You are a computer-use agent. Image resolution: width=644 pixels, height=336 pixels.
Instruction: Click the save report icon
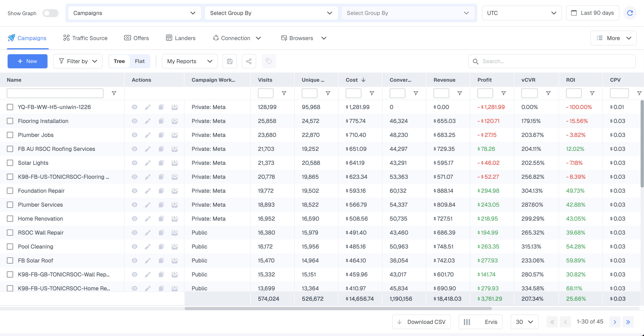point(230,61)
